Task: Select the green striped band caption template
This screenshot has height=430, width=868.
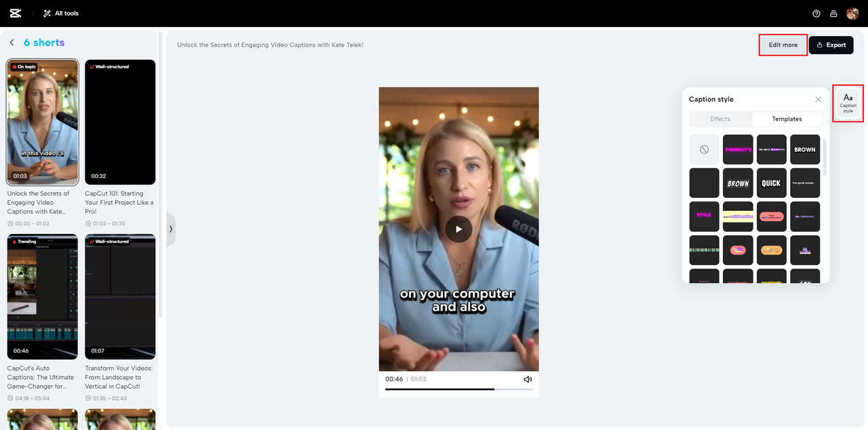Action: click(704, 250)
